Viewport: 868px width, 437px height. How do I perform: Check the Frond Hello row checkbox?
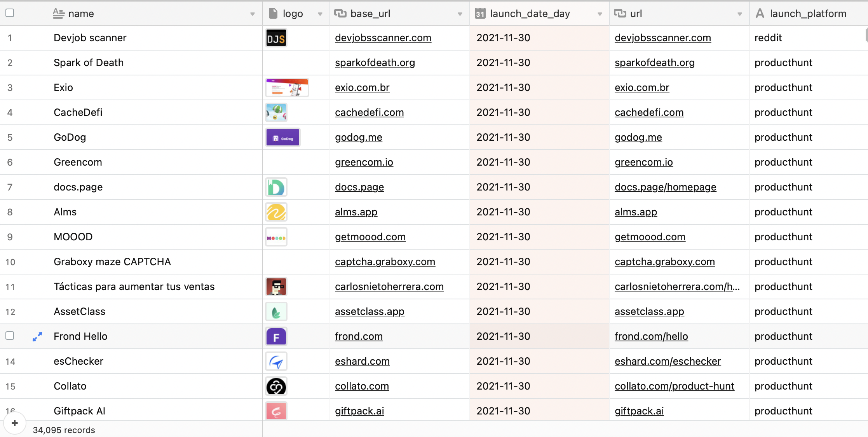coord(10,336)
